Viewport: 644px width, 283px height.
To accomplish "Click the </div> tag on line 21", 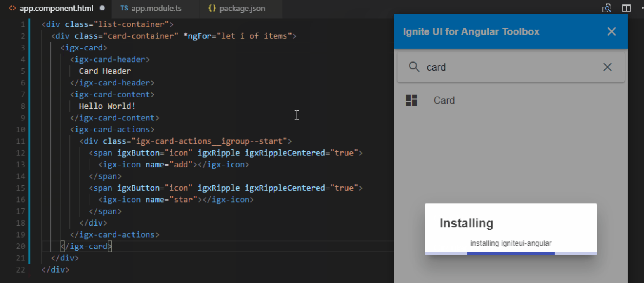I will coord(65,258).
